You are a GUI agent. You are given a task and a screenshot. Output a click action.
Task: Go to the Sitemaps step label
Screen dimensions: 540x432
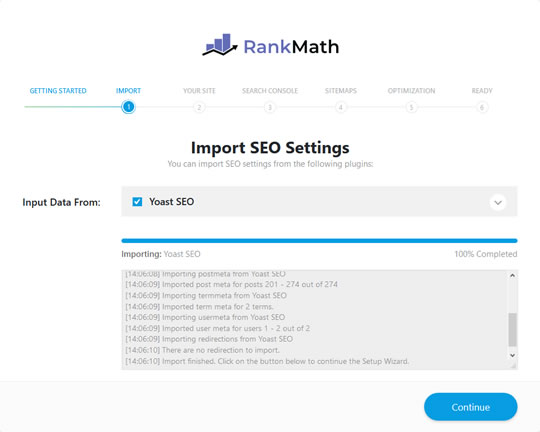tap(341, 91)
